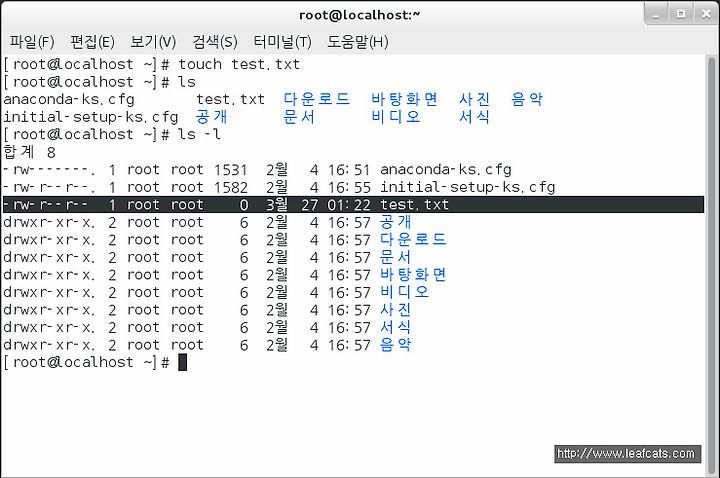720x478 pixels.
Task: Open the 편집(E) menu
Action: tap(92, 42)
